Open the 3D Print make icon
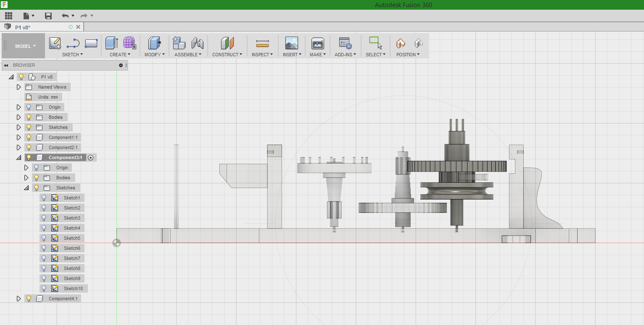Image resolution: width=644 pixels, height=325 pixels. pyautogui.click(x=317, y=43)
